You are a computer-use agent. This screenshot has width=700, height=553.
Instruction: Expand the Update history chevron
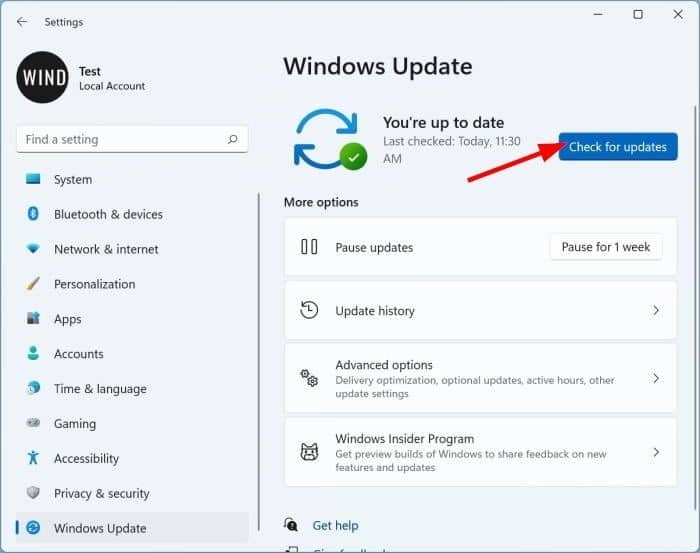coord(656,311)
